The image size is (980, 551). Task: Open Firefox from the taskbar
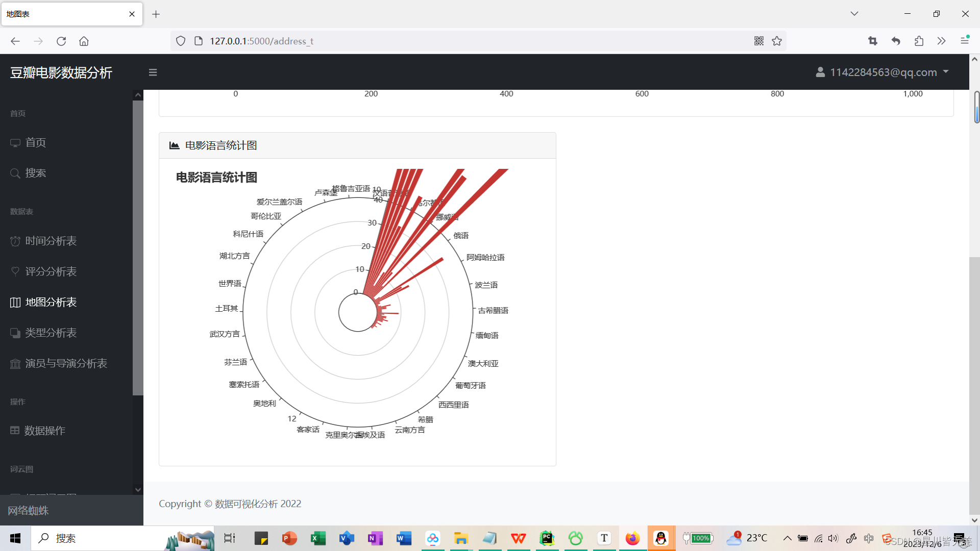pyautogui.click(x=632, y=538)
